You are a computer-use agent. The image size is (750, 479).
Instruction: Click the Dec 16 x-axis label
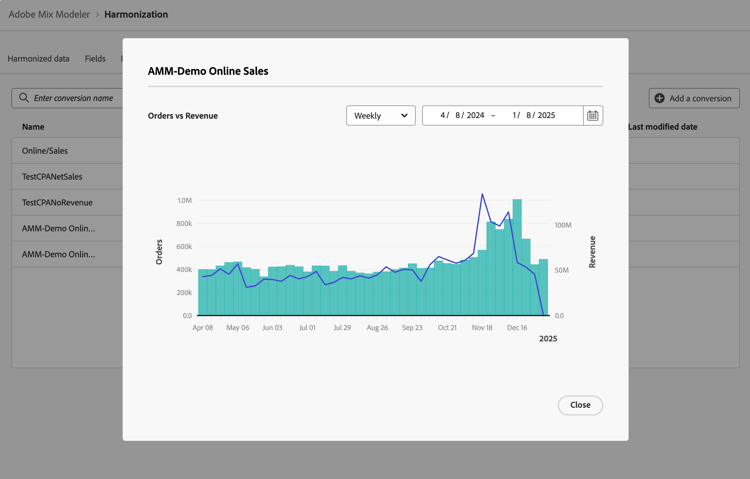(x=517, y=328)
